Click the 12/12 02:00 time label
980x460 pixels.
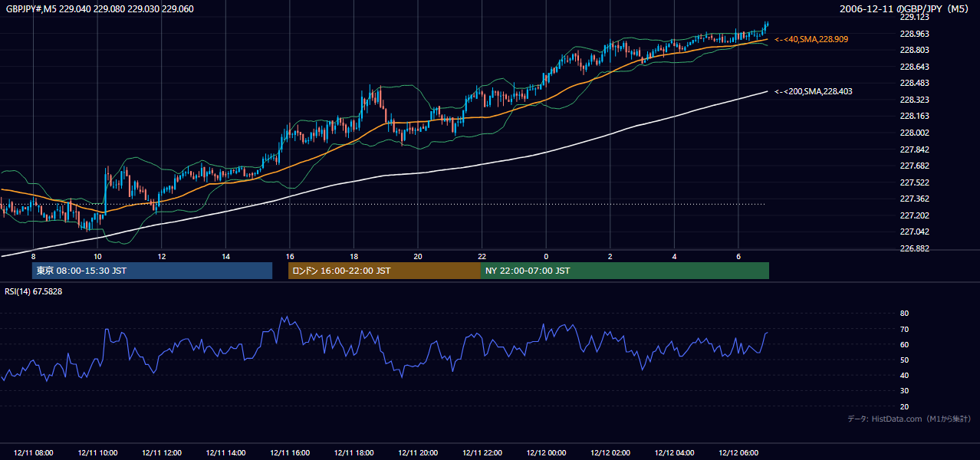coord(610,453)
